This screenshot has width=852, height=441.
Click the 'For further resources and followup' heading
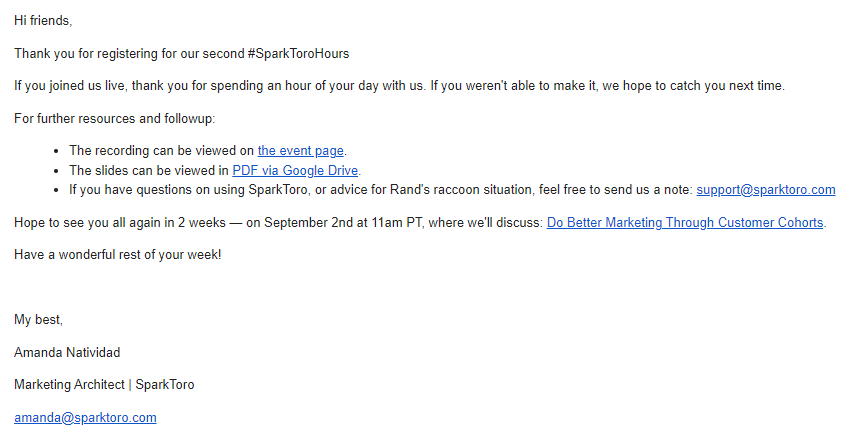[x=115, y=118]
